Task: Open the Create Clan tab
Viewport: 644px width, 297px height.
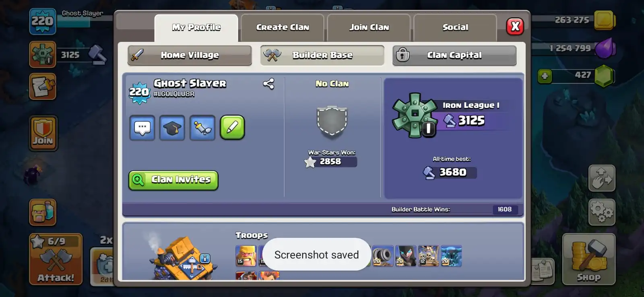Action: 283,27
